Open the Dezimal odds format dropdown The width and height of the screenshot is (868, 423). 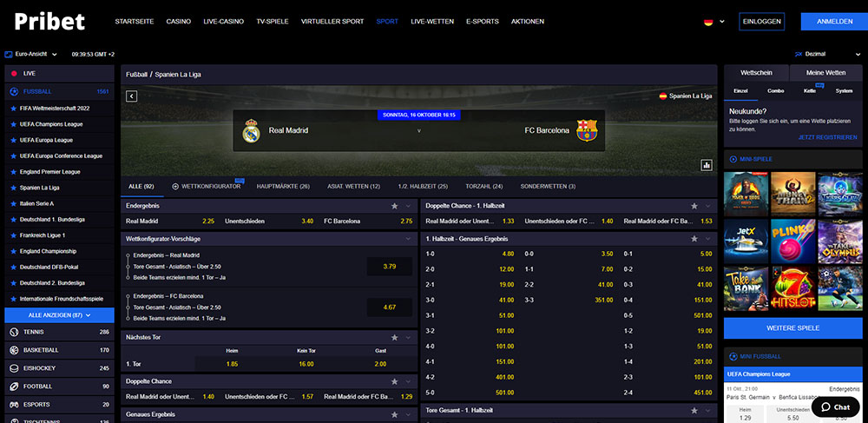click(857, 54)
